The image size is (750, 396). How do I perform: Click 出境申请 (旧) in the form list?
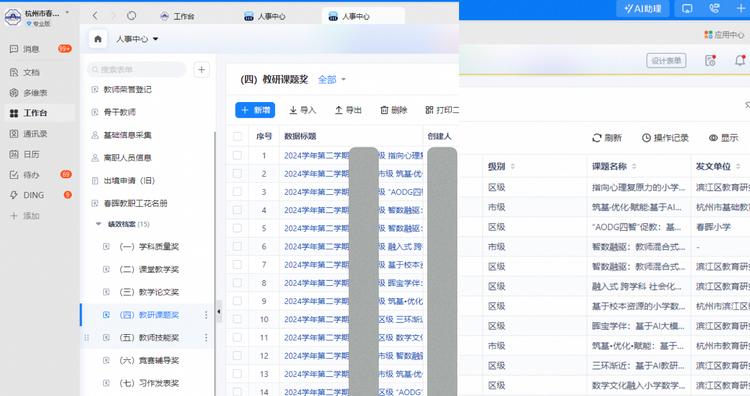tap(129, 180)
